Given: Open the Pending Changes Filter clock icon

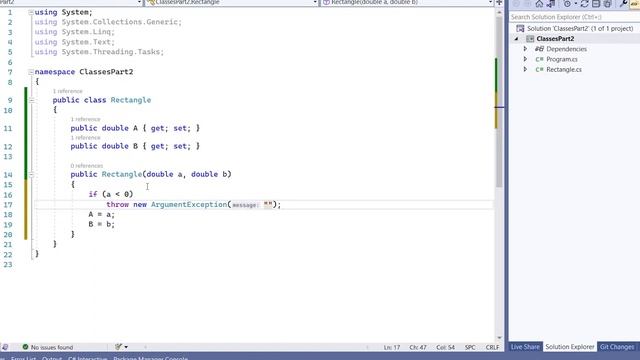Looking at the screenshot, I should 567,4.
